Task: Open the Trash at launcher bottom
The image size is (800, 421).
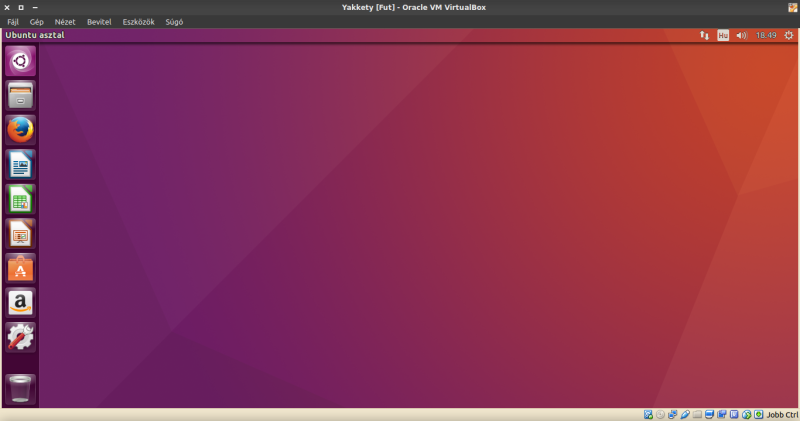Action: 21,388
